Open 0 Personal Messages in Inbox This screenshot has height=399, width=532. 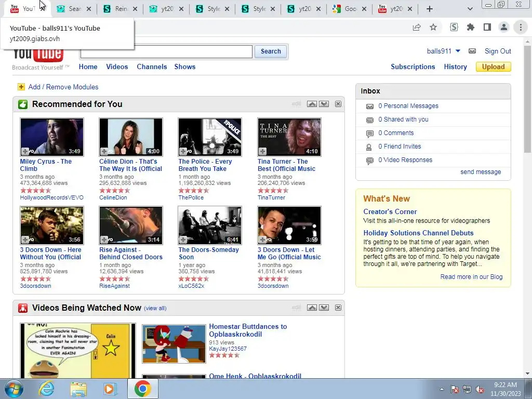coord(408,106)
